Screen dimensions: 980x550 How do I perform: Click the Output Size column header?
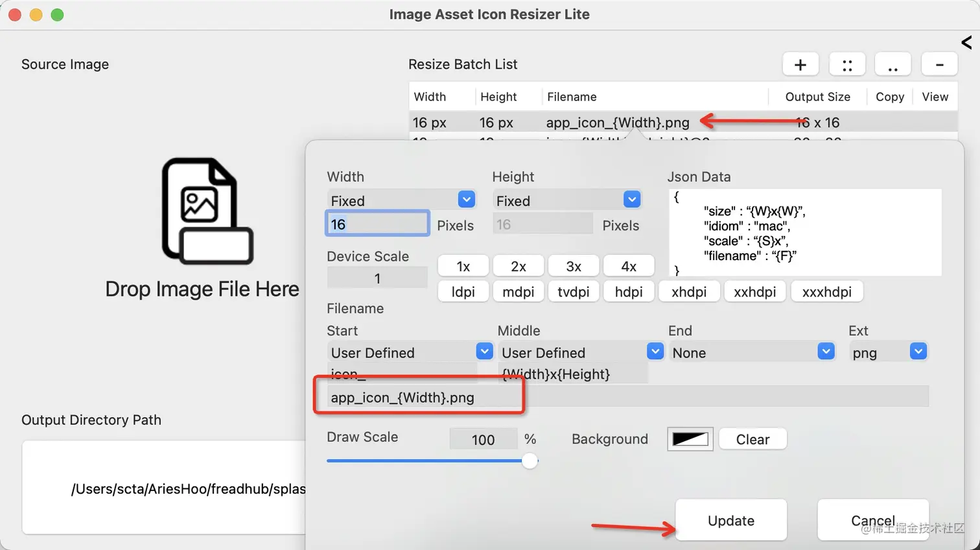pos(817,97)
